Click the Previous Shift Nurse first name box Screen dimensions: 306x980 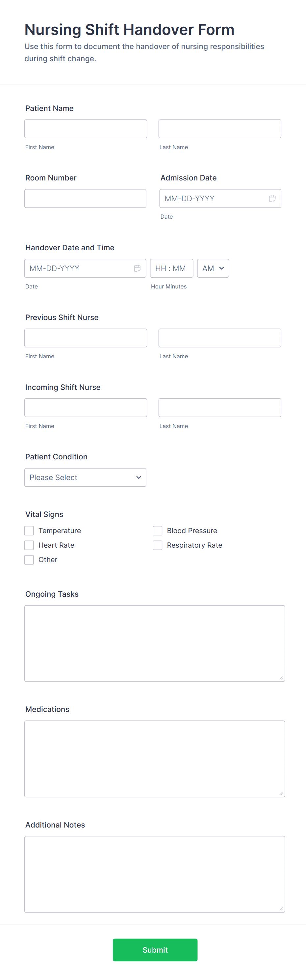tap(86, 338)
